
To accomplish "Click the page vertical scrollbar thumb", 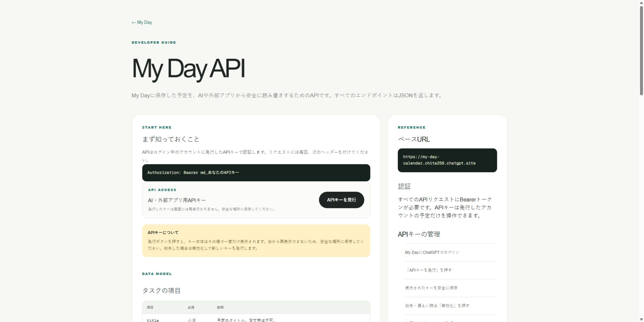I will pos(641,51).
